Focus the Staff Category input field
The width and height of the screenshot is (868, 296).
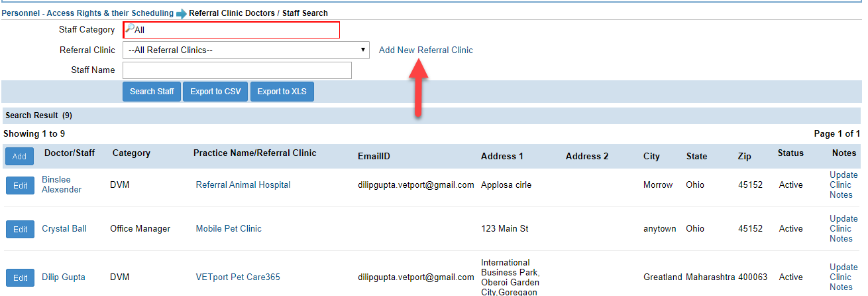tap(231, 30)
